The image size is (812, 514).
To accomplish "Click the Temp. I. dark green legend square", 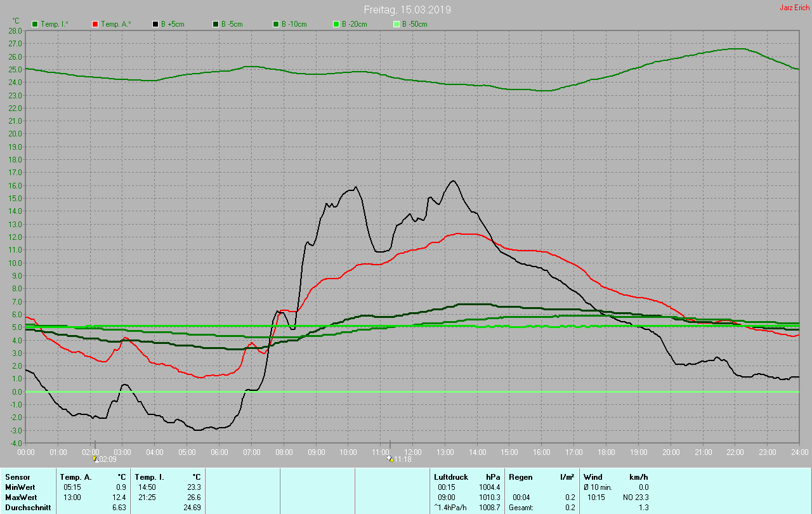I will coord(35,24).
